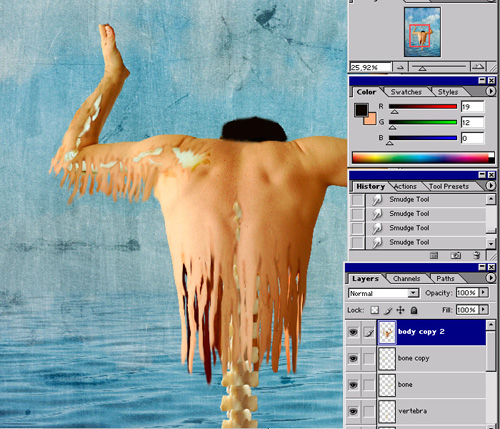
Task: Open the Opacity slider arrow
Action: point(483,292)
